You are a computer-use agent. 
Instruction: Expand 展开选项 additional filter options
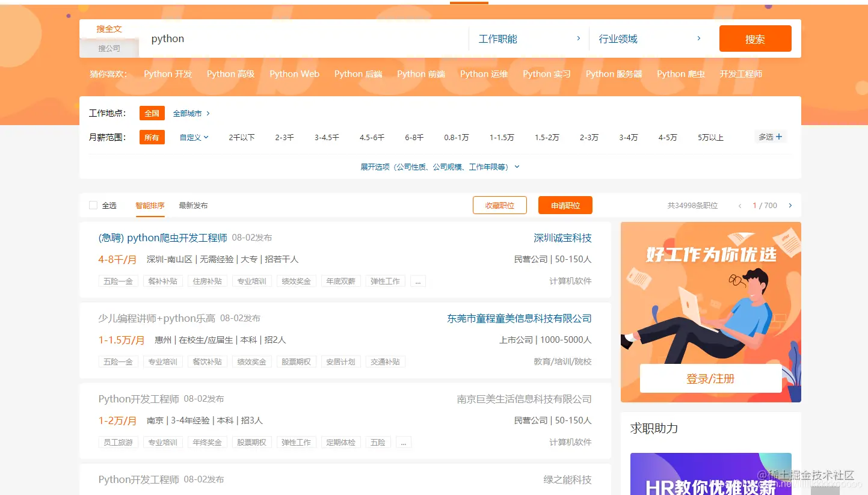pos(440,167)
